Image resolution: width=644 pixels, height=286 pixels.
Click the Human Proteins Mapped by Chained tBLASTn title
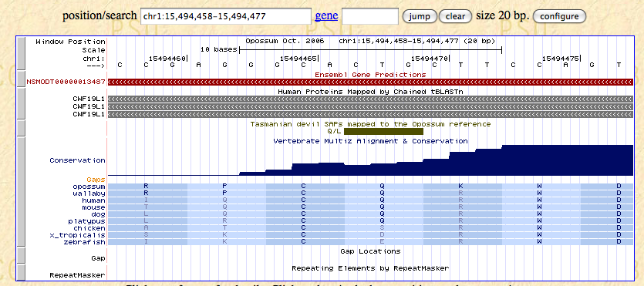370,92
